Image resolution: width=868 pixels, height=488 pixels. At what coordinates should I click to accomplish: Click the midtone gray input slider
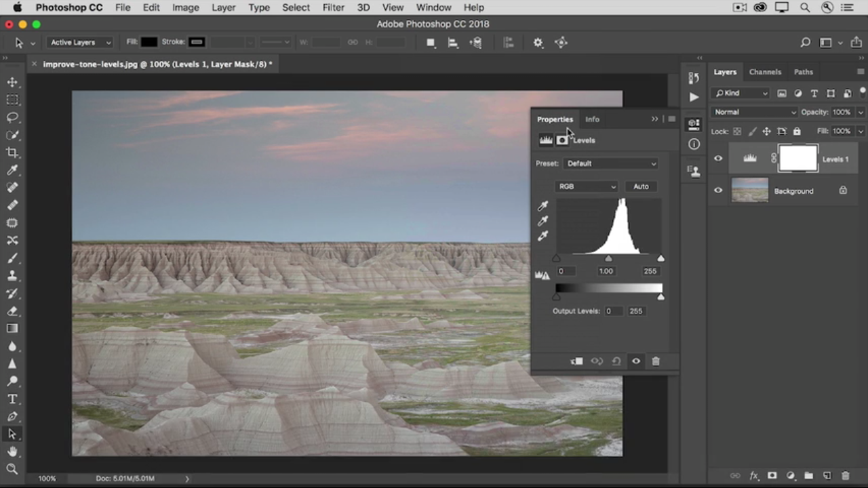tap(608, 259)
